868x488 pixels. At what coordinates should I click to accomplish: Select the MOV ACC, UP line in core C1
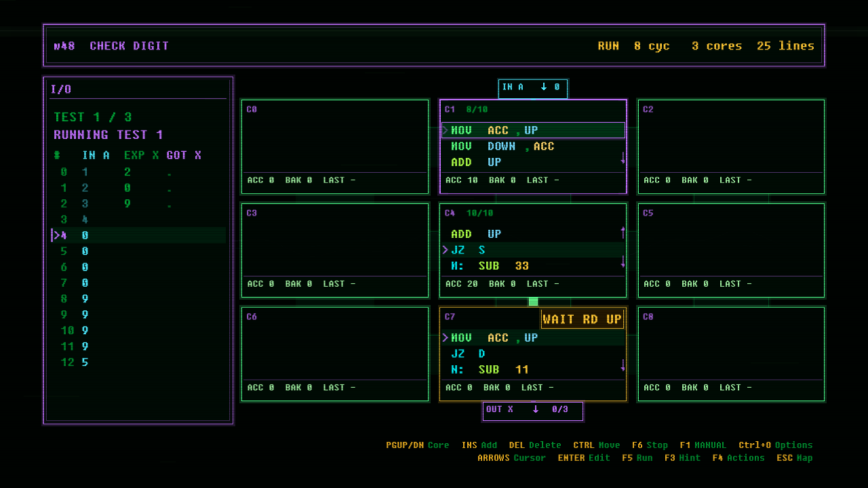point(533,130)
